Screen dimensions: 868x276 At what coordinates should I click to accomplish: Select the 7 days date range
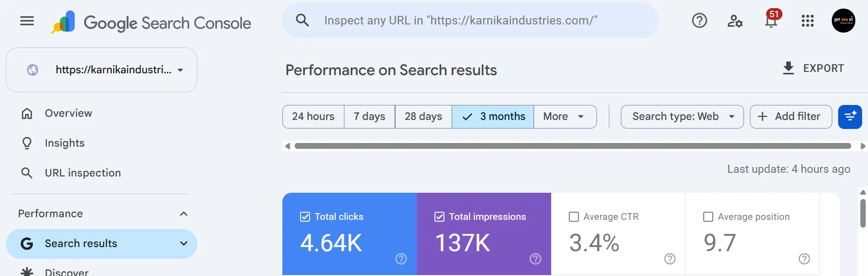[x=369, y=117]
